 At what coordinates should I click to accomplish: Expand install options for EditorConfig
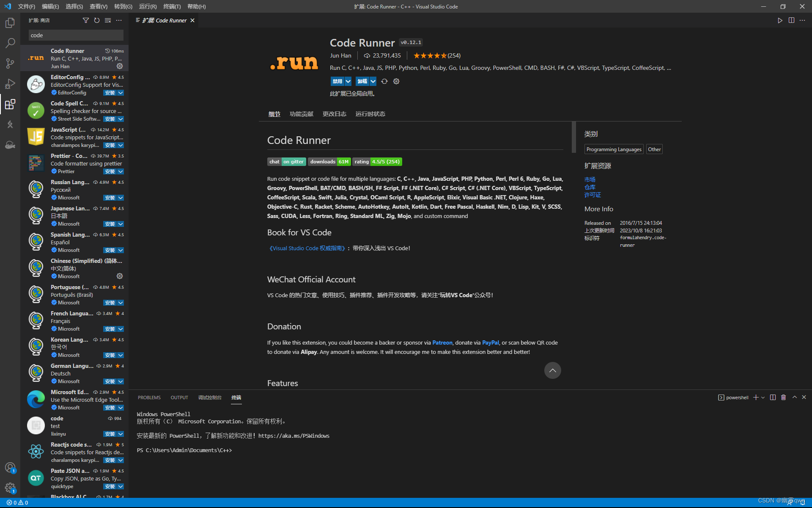[x=121, y=93]
